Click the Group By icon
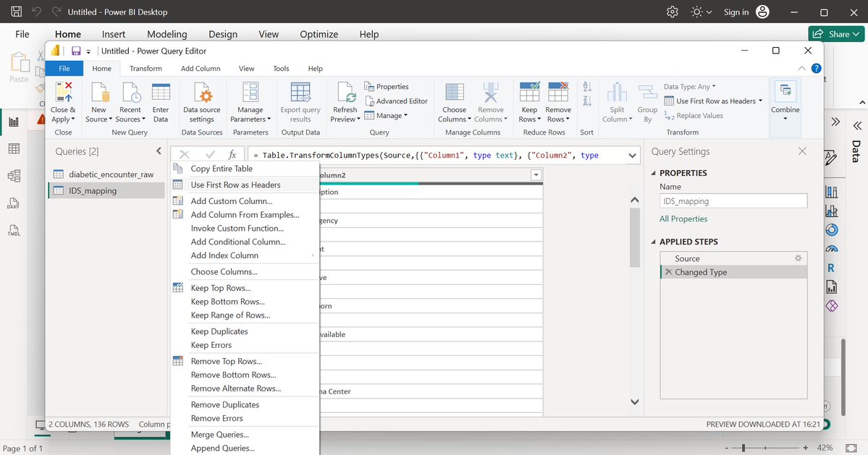The width and height of the screenshot is (868, 455). pos(647,93)
